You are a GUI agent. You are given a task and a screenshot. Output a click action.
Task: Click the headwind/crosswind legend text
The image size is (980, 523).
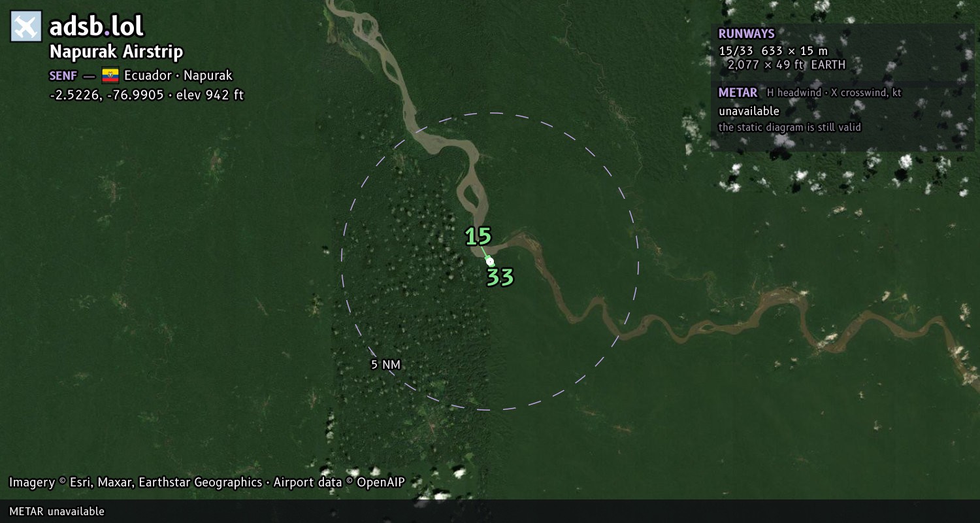(834, 93)
